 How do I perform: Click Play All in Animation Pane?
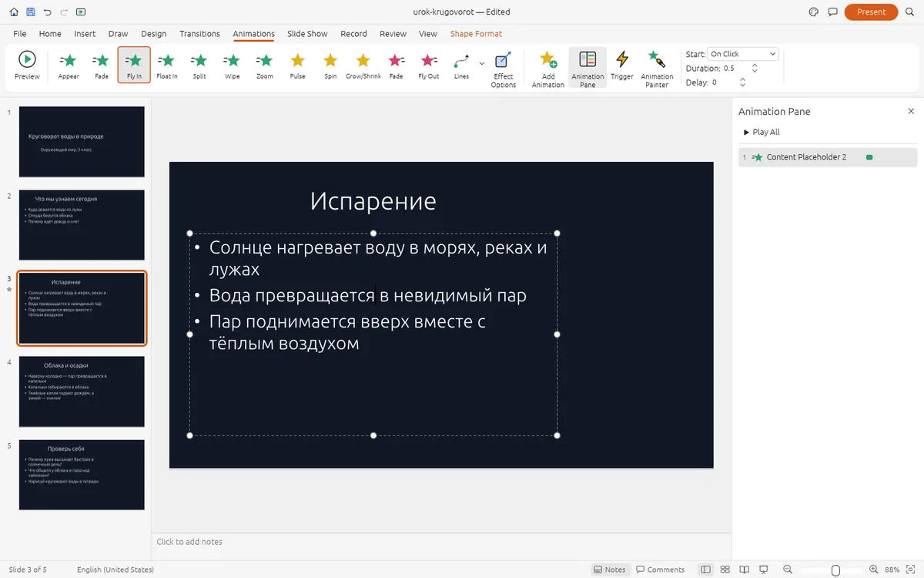point(762,132)
